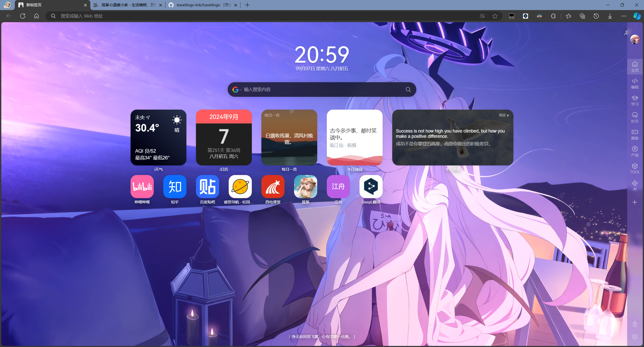This screenshot has height=347, width=644.
Task: Open the 未央 weather widget card
Action: [x=158, y=137]
